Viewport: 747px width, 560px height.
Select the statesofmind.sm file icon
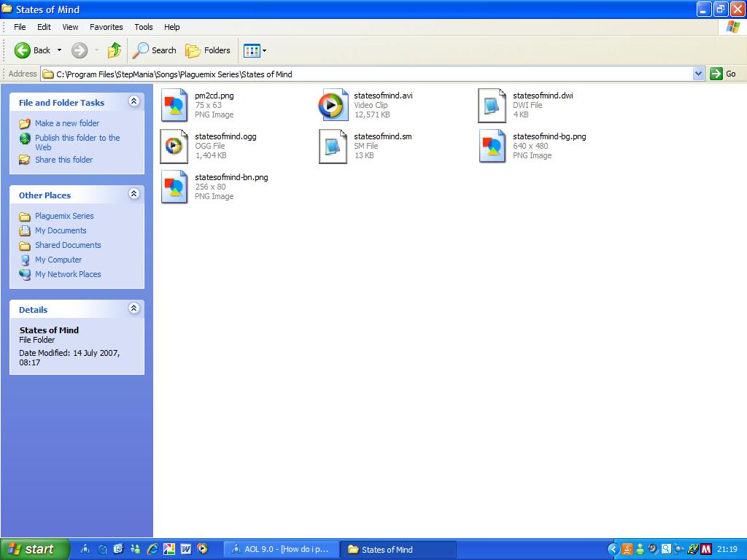point(333,146)
